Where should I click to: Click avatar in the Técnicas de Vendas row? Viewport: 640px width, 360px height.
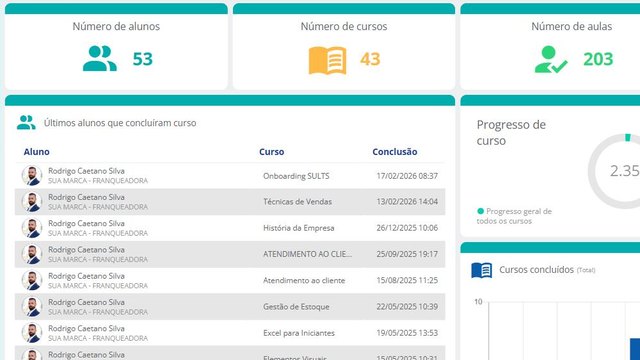coord(32,202)
